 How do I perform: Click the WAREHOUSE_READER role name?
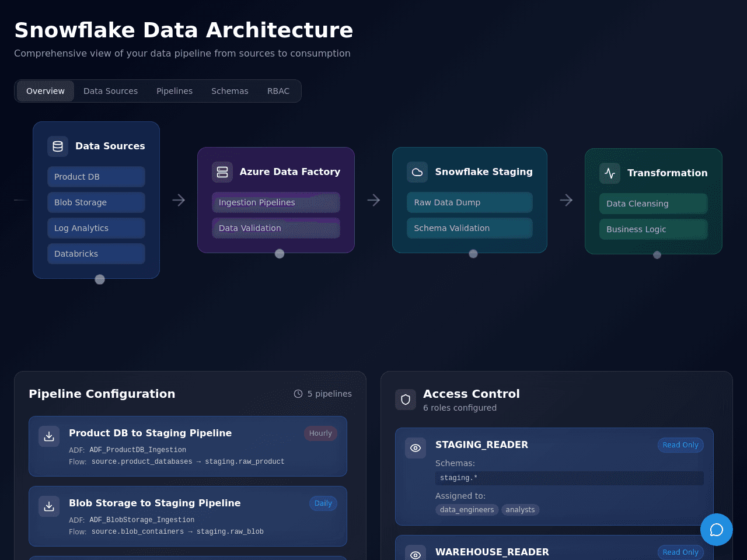(x=492, y=552)
